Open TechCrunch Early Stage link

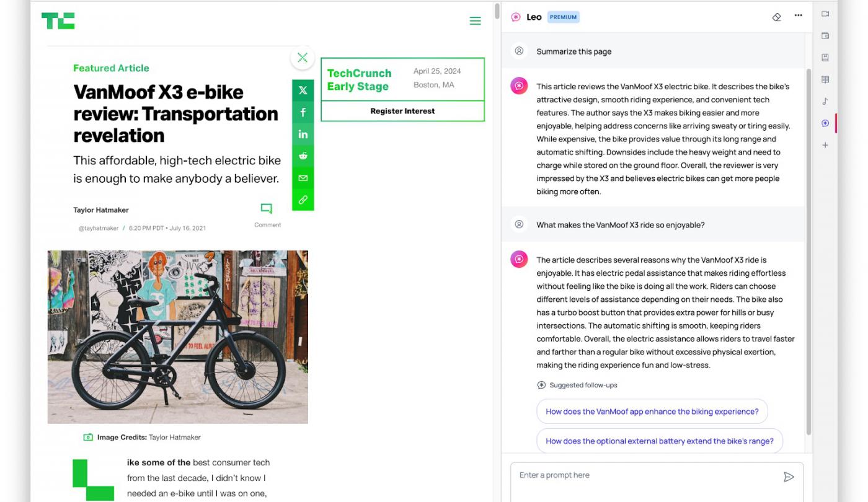359,79
